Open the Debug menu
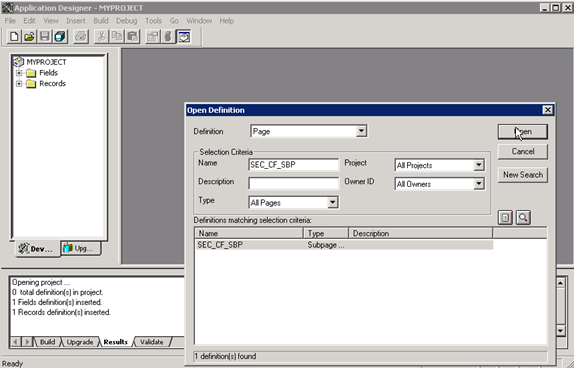 (126, 21)
